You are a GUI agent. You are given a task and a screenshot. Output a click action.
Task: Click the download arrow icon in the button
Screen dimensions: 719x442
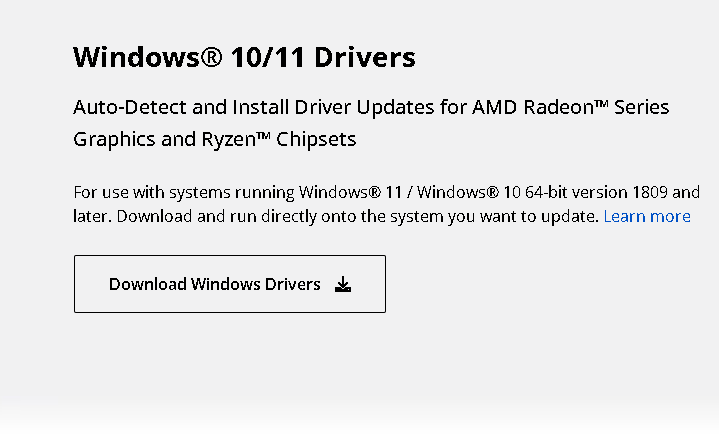tap(343, 285)
